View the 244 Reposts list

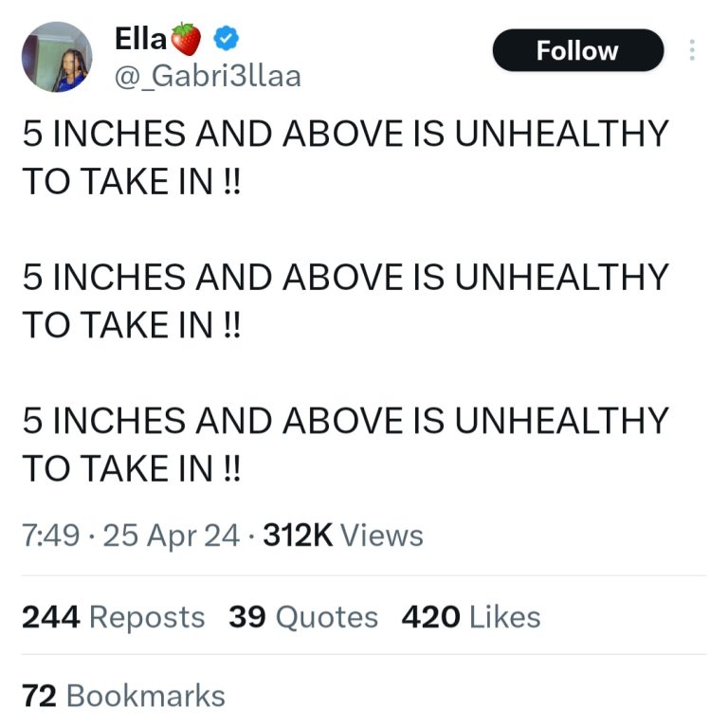click(113, 617)
